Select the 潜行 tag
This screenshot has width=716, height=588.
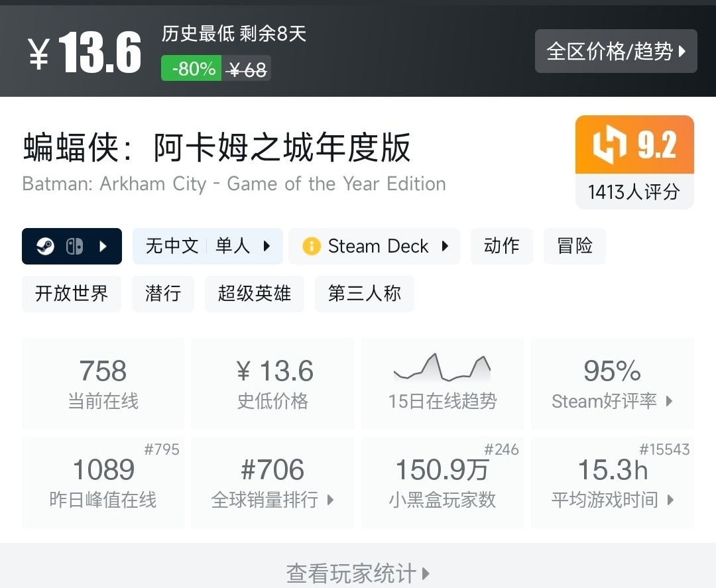tap(163, 294)
